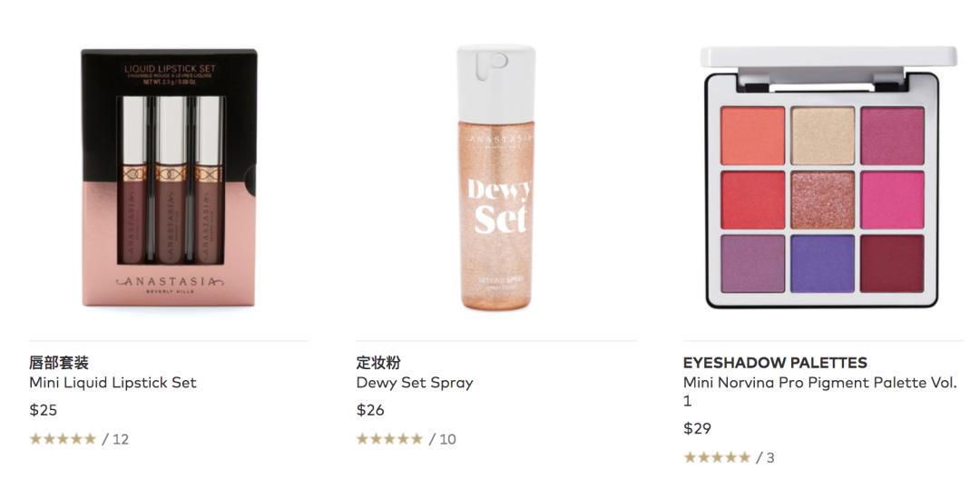Viewport: 980px width, 488px height.
Task: Select the EYESHADOW PALETTES category label
Action: 775,363
